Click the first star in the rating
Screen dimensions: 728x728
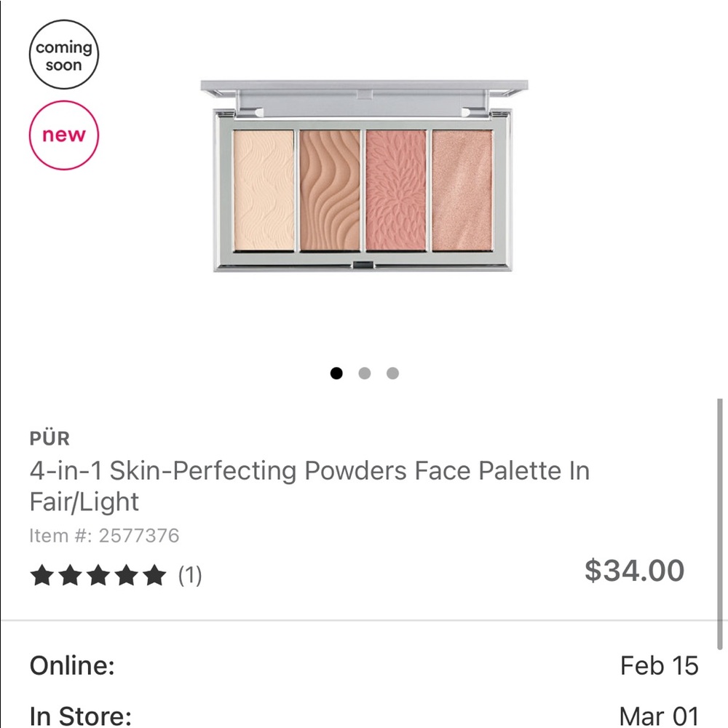click(44, 574)
